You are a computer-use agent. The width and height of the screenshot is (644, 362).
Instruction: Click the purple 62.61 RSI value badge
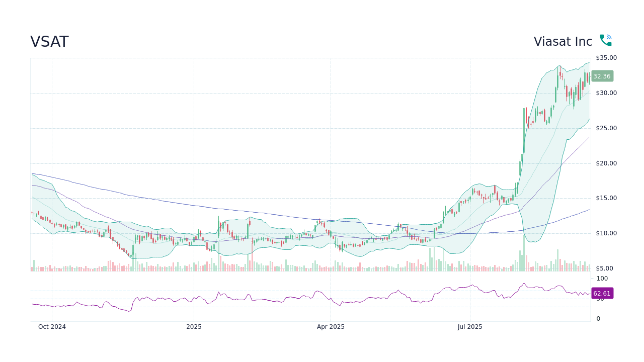click(601, 293)
